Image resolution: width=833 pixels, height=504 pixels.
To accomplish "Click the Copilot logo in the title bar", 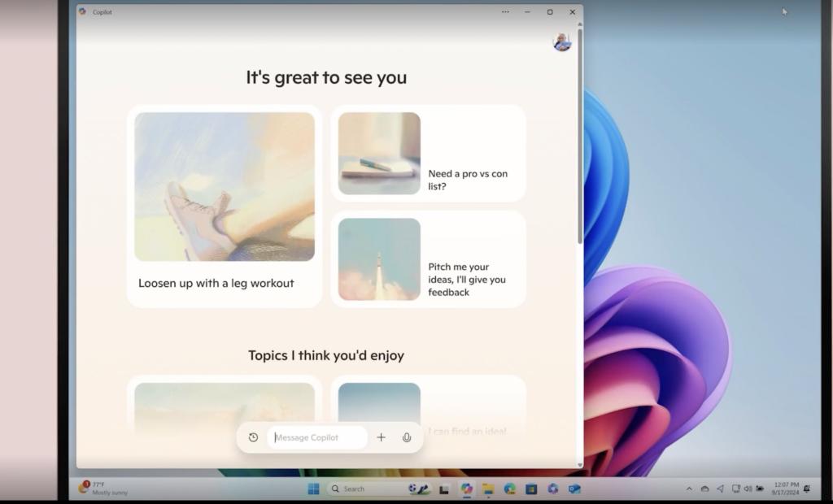I will tap(82, 11).
